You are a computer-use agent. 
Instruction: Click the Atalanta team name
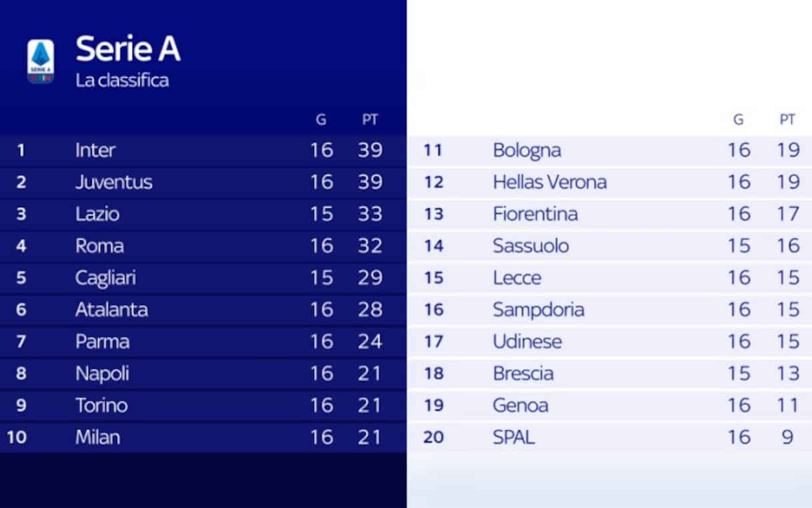click(x=111, y=309)
